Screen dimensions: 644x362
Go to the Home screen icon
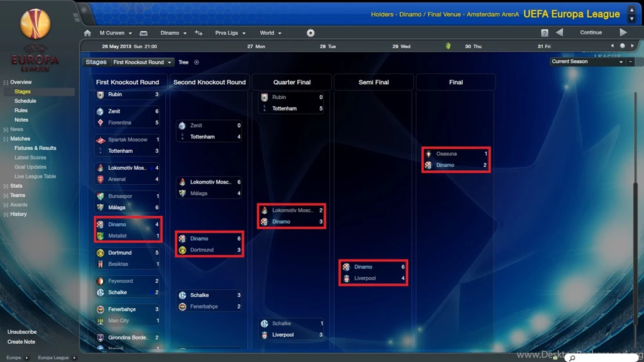(x=87, y=33)
